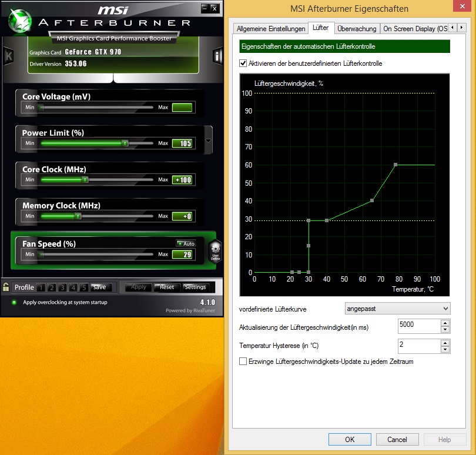This screenshot has height=455, width=476.
Task: Click the Fan Speed slider track
Action: [96, 254]
